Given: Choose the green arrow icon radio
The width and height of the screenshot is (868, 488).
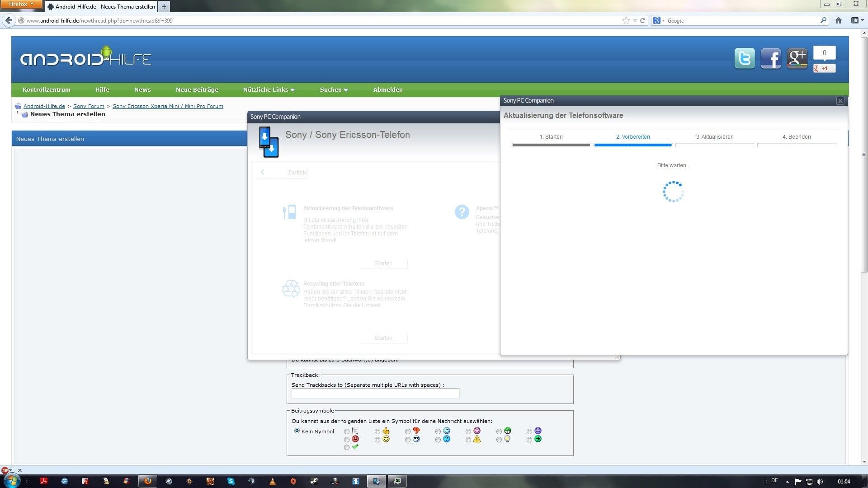Looking at the screenshot, I should pos(529,440).
